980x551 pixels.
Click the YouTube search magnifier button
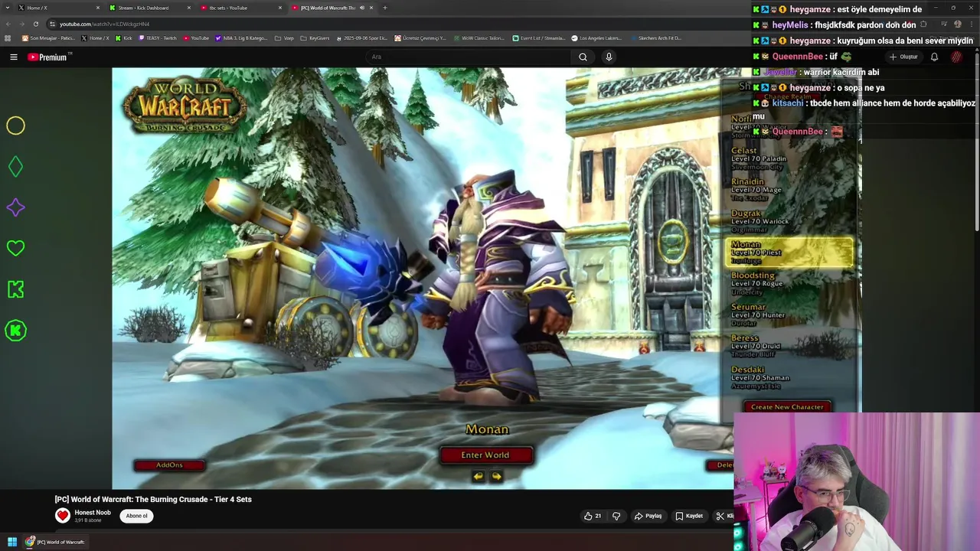pyautogui.click(x=583, y=57)
